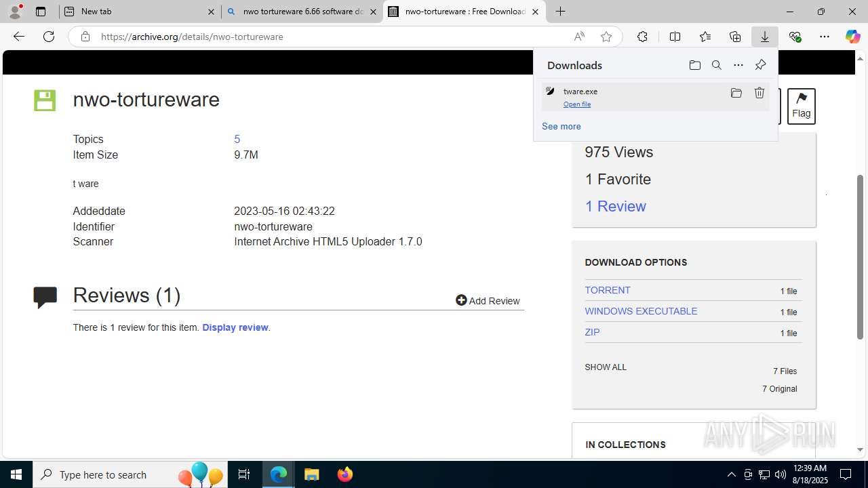This screenshot has width=868, height=488.
Task: Open Read Aloud icon in address bar
Action: pyautogui.click(x=579, y=37)
